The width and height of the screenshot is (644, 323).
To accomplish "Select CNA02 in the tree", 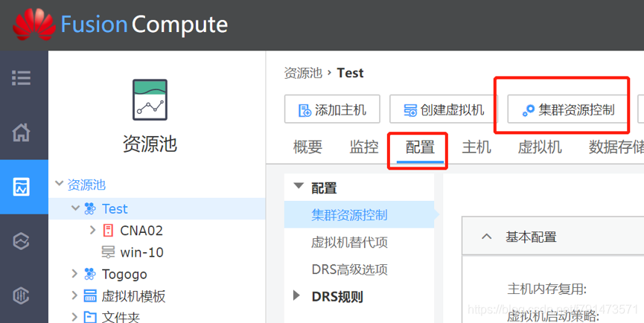I will pyautogui.click(x=141, y=231).
